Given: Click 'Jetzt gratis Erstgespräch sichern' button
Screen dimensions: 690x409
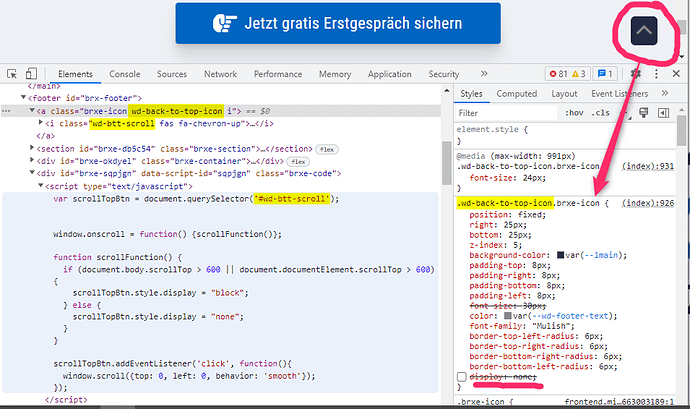Looking at the screenshot, I should (338, 23).
